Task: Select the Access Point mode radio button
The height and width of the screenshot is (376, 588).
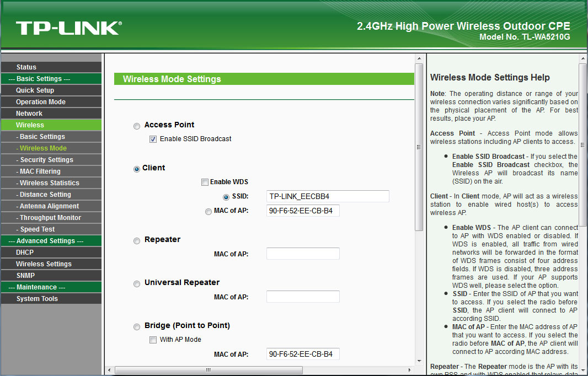Action: tap(136, 126)
